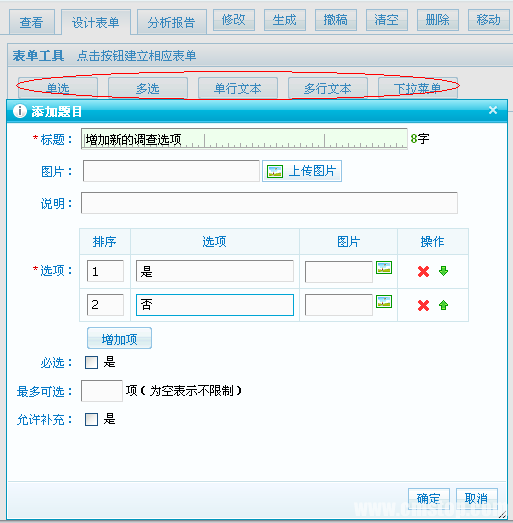Click the 上传图片 upload button
513x523 pixels.
(x=302, y=171)
